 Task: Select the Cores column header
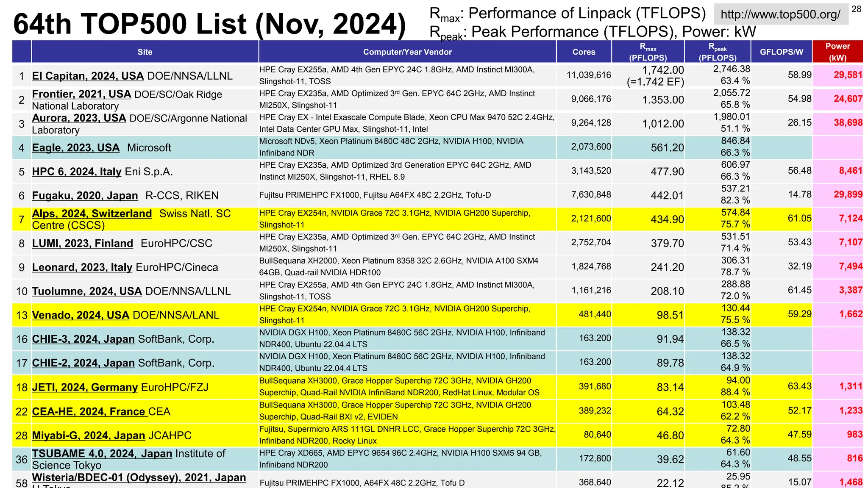click(584, 52)
